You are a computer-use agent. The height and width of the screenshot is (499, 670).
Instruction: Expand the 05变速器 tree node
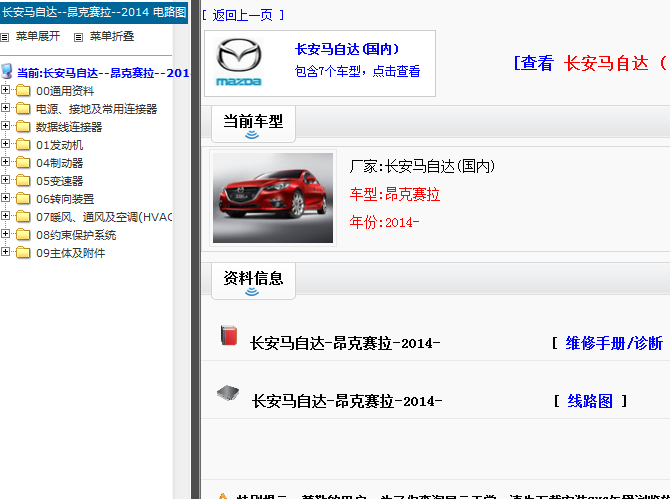tap(6, 179)
